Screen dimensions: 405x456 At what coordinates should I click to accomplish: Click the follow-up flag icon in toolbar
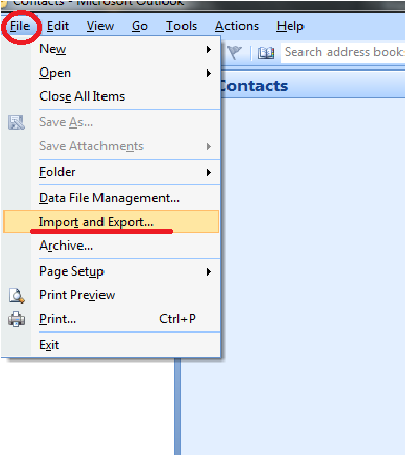point(235,52)
